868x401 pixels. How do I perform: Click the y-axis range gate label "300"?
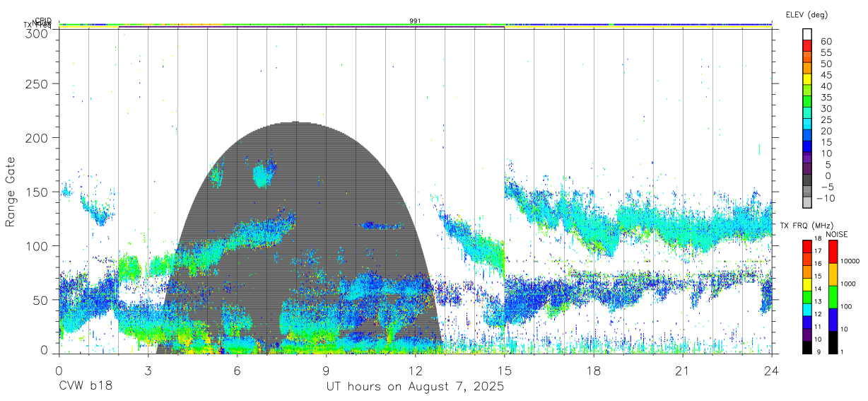(x=37, y=33)
